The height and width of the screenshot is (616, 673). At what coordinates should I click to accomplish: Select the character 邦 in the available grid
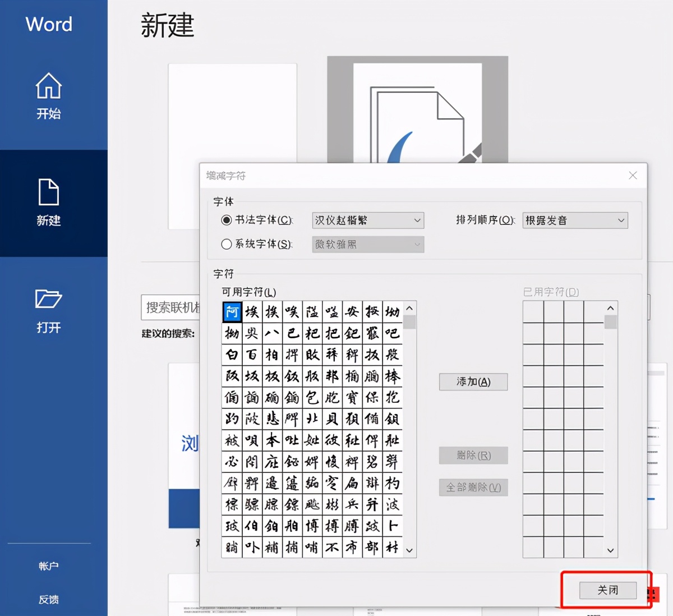(332, 376)
